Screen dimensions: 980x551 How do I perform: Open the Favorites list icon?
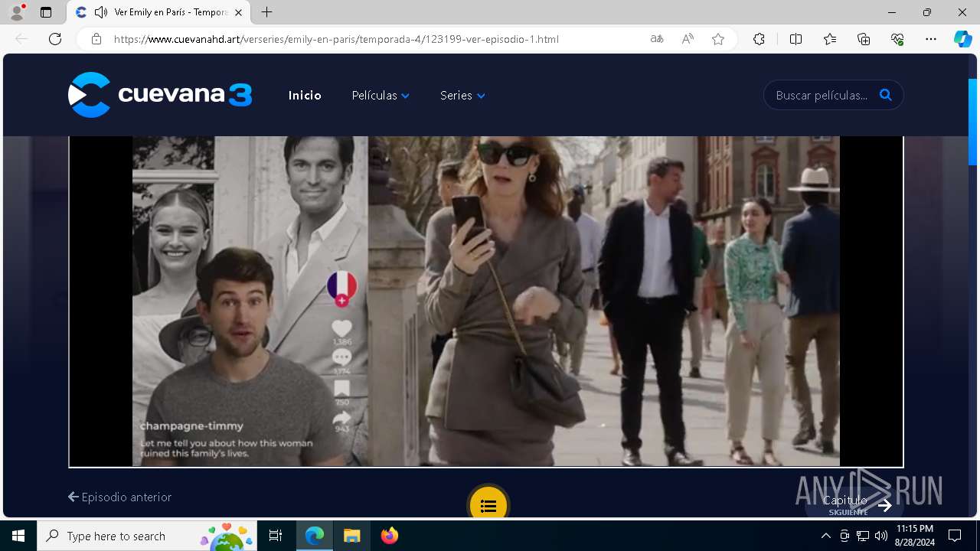pyautogui.click(x=830, y=39)
